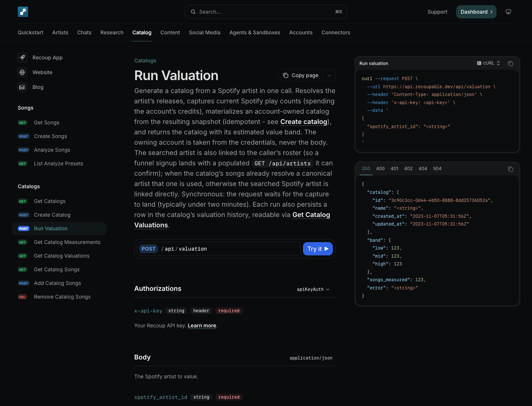Go to the Accounts tab
Screen dimensions: 532x406
(301, 32)
